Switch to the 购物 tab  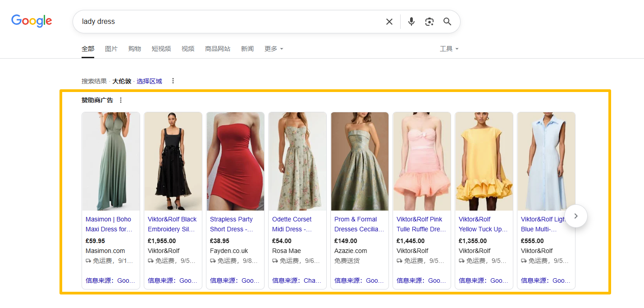pos(135,48)
